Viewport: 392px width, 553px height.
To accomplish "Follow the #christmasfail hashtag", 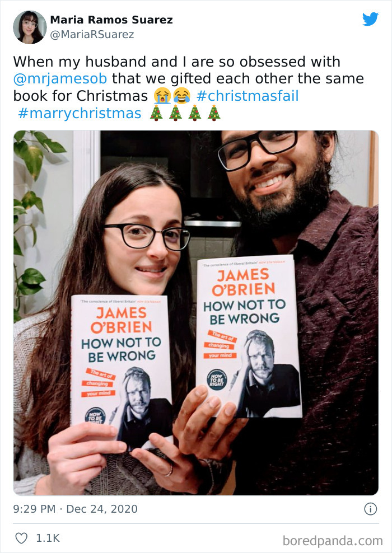I will (248, 96).
